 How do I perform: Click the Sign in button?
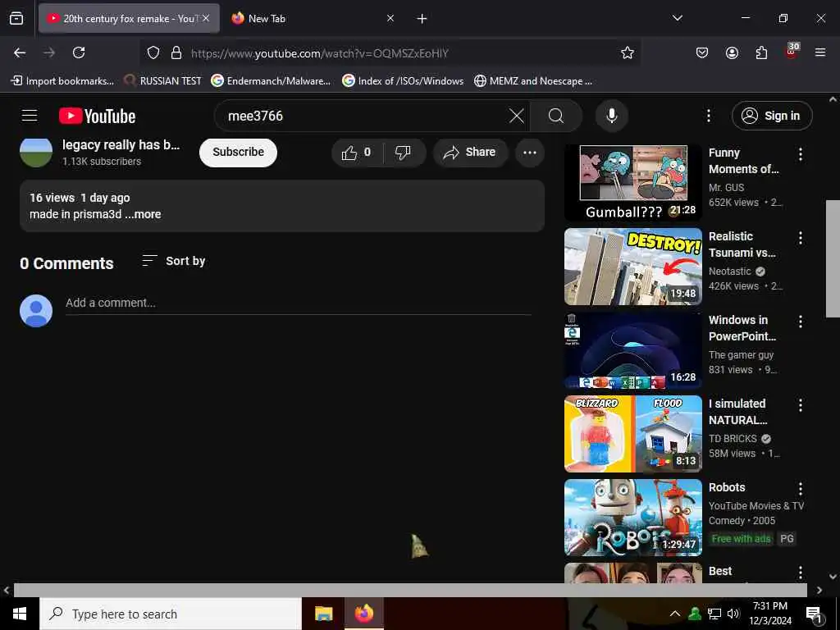coord(772,116)
